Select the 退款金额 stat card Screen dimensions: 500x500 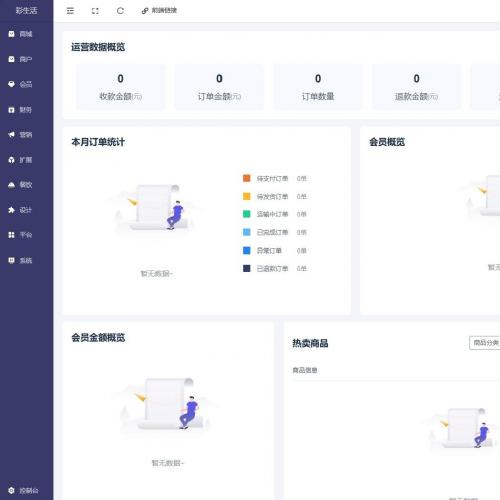(x=417, y=87)
